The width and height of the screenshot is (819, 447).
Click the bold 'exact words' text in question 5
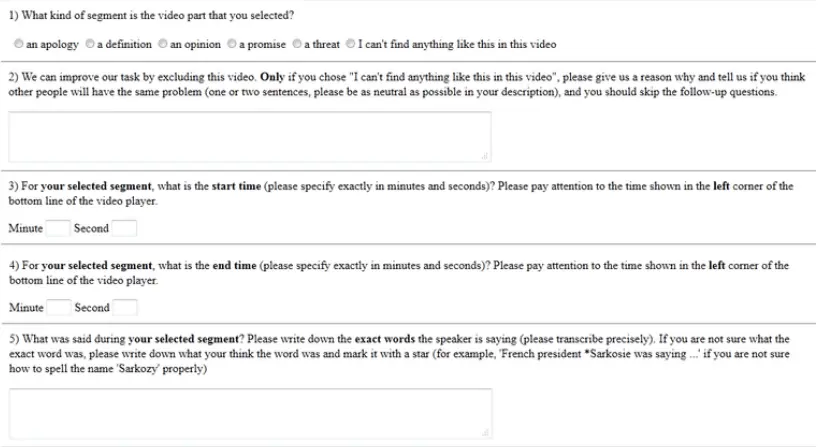(x=384, y=339)
